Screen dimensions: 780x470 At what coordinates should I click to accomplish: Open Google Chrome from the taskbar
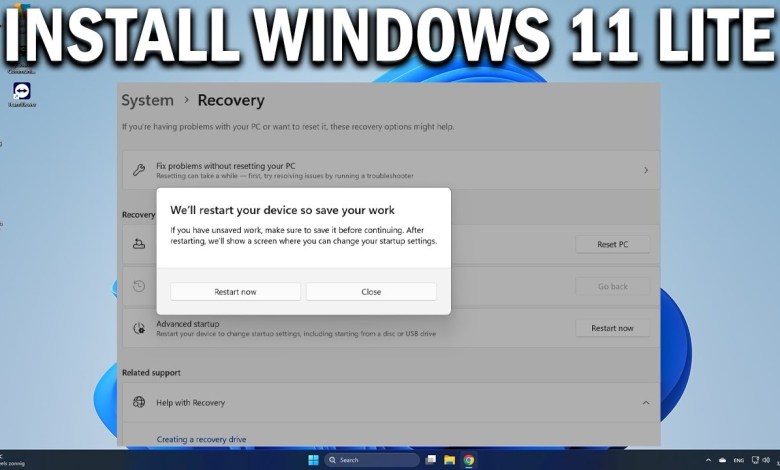click(469, 460)
